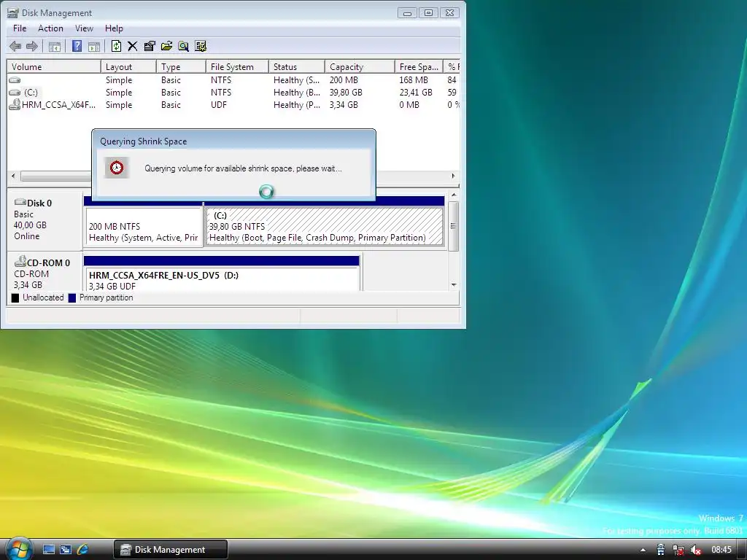Click the taskbar clock showing 08:45
747x560 pixels.
721,550
